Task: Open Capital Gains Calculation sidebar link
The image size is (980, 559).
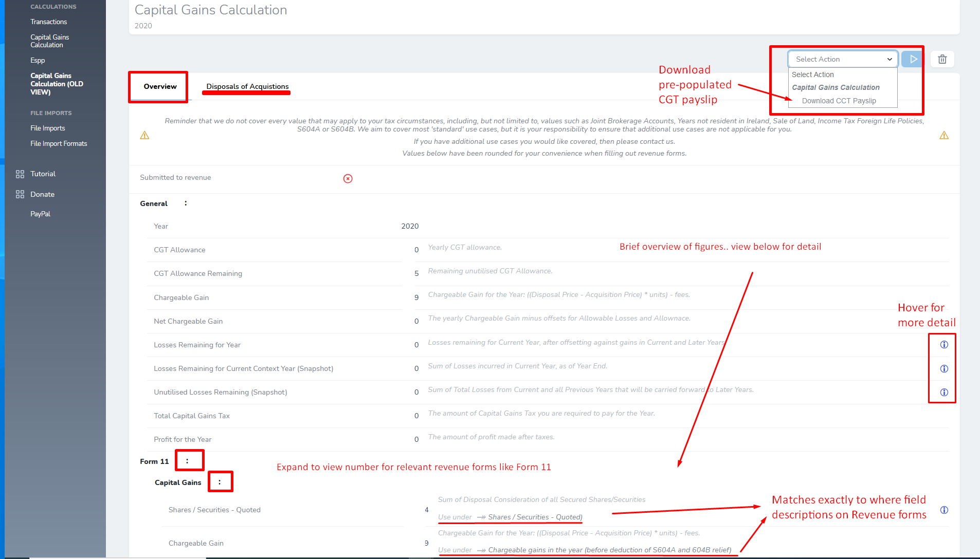Action: (50, 41)
